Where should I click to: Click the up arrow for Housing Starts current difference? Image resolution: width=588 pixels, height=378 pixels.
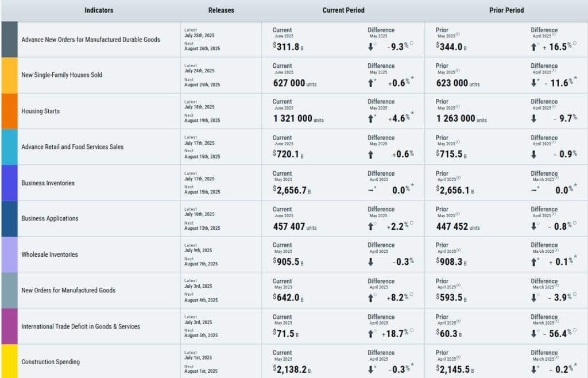coord(370,119)
